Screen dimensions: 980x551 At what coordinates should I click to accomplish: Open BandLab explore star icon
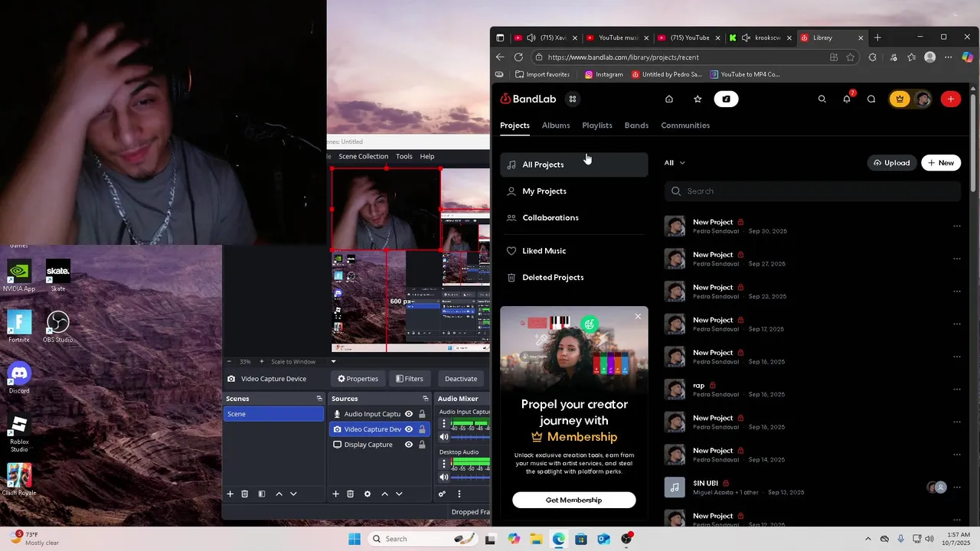click(697, 99)
